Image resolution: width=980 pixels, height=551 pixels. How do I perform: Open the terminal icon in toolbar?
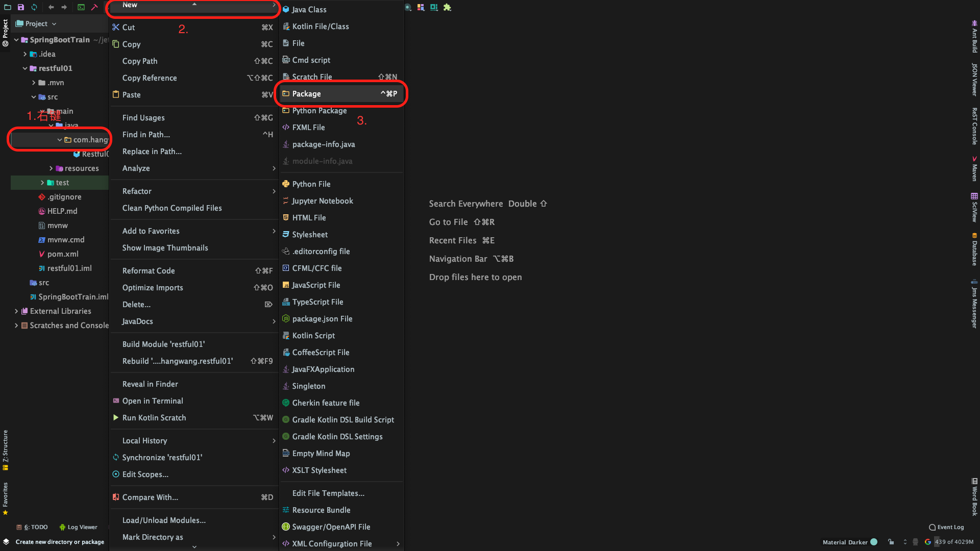(81, 7)
